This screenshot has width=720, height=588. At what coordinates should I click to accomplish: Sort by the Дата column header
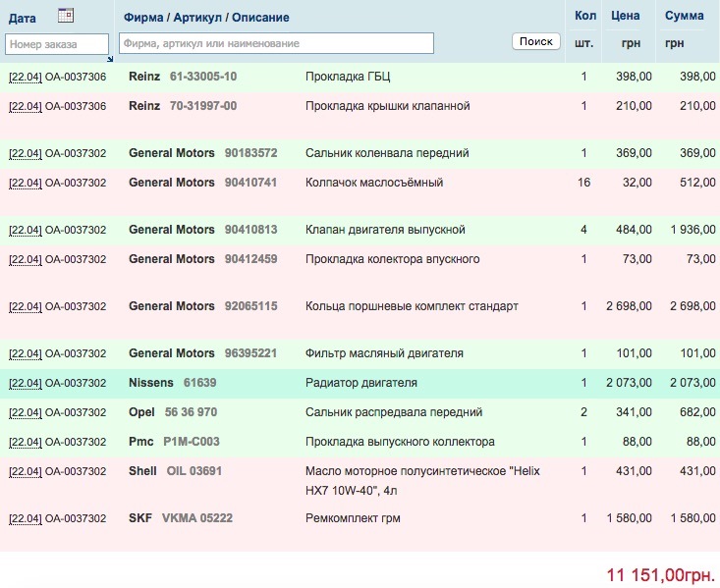[x=23, y=18]
